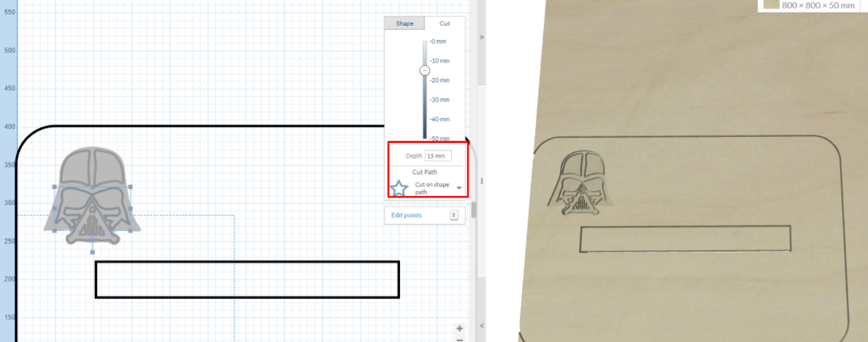Viewport: 868px width, 342px height.
Task: Select the Cut tab
Action: [445, 23]
